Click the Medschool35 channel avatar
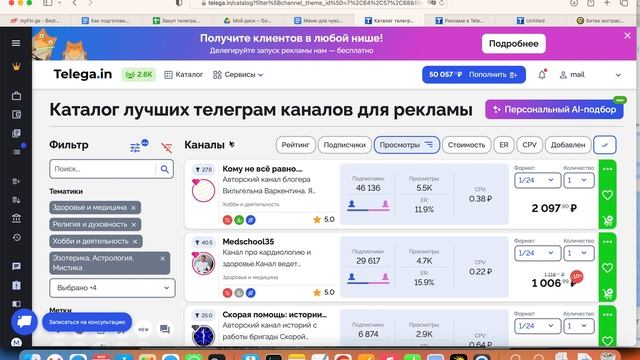The height and width of the screenshot is (360, 640). [203, 263]
